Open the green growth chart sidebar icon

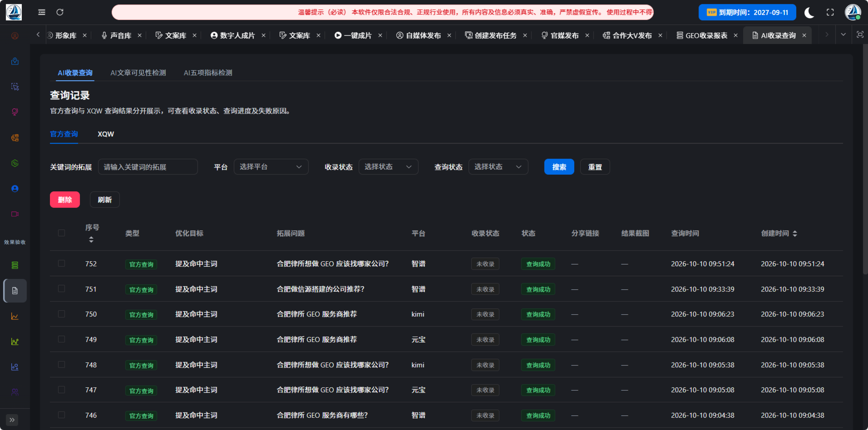pyautogui.click(x=15, y=342)
